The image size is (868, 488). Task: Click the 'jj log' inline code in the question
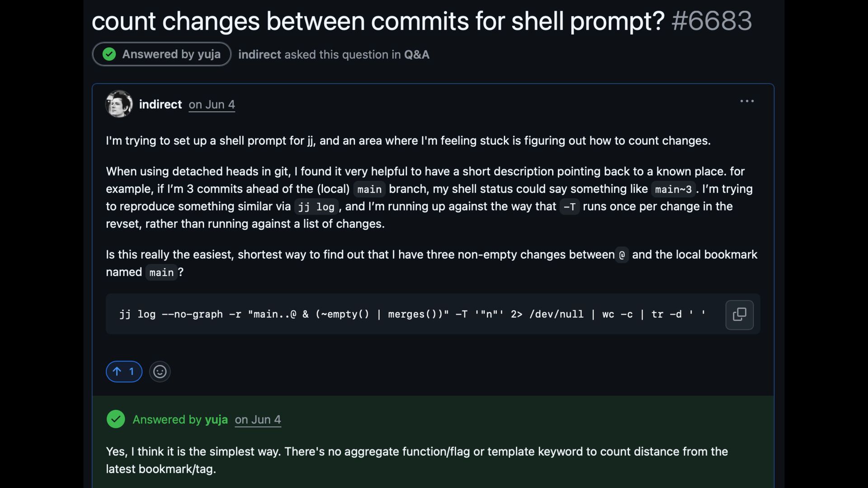pos(316,207)
